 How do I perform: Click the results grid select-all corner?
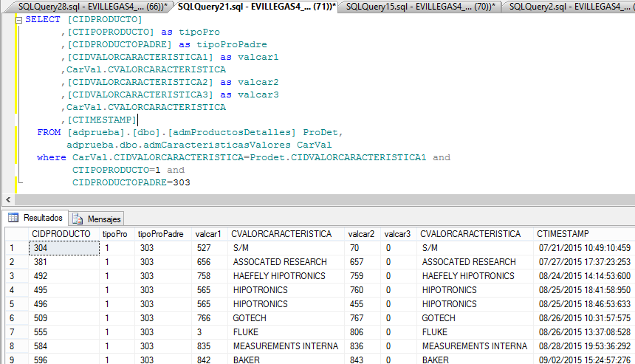[x=16, y=233]
